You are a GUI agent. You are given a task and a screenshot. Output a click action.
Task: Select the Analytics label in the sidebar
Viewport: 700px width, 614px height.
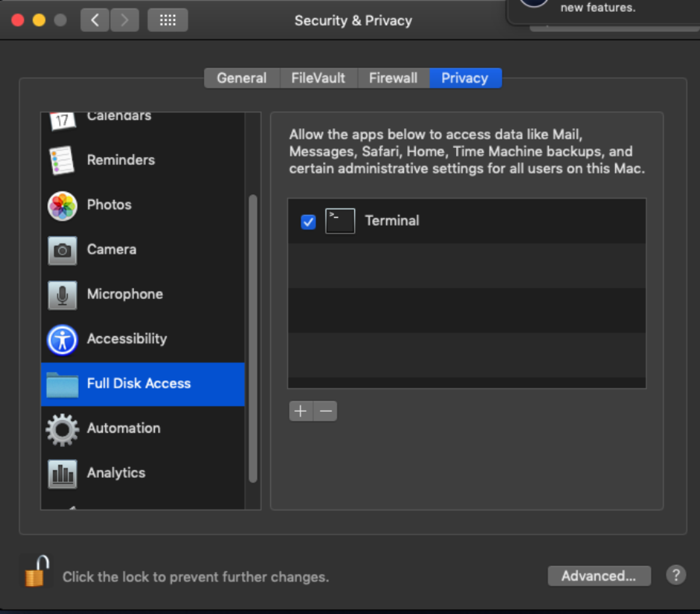pos(116,473)
